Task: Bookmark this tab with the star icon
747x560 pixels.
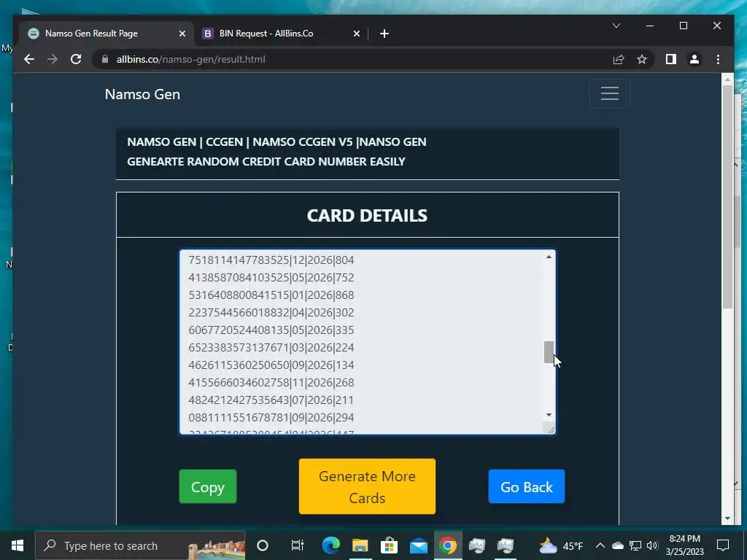Action: 642,59
